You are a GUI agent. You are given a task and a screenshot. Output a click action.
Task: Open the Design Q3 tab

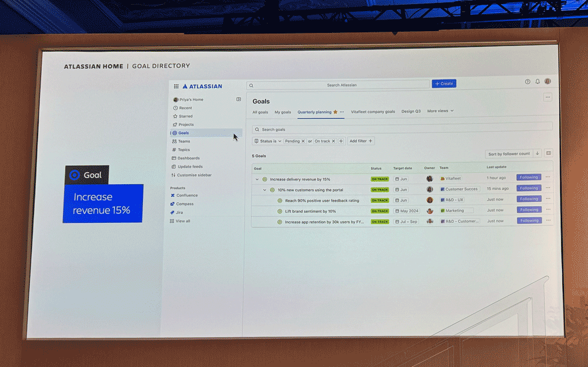coord(411,111)
